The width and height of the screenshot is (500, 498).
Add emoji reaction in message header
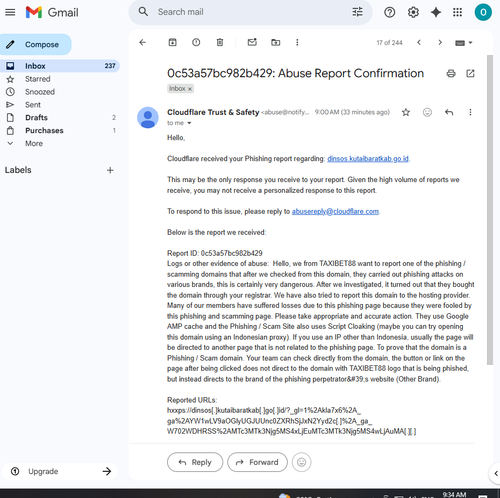[x=427, y=112]
